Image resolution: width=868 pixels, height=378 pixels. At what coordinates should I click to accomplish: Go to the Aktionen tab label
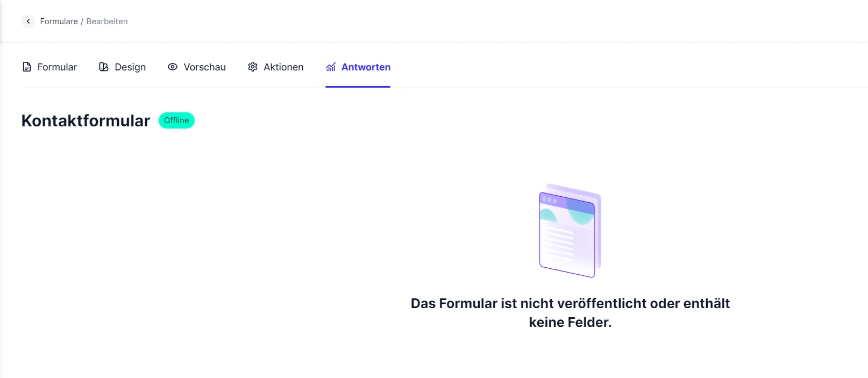pyautogui.click(x=283, y=67)
